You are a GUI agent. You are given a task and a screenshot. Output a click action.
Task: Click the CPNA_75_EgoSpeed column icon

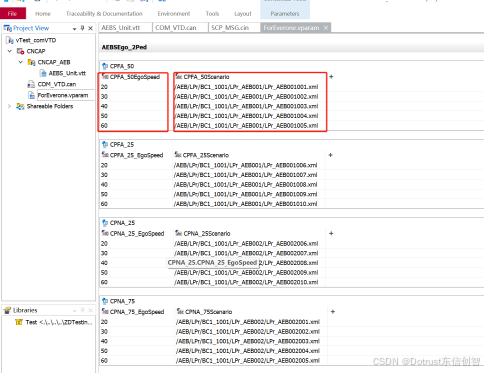click(x=105, y=312)
